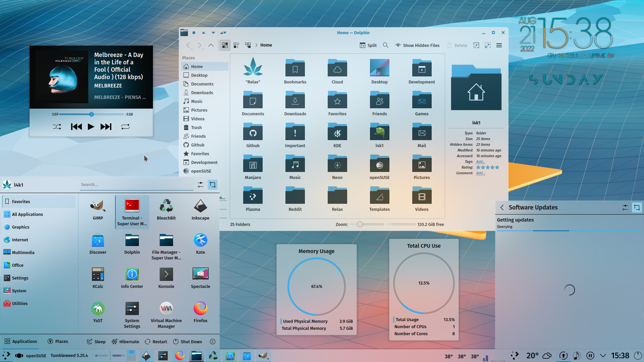The height and width of the screenshot is (362, 644).
Task: Switch Dolphin to icons view mode
Action: [x=225, y=45]
